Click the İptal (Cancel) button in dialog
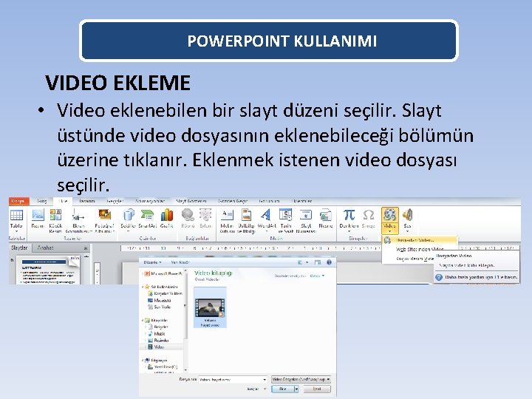 pyautogui.click(x=317, y=389)
